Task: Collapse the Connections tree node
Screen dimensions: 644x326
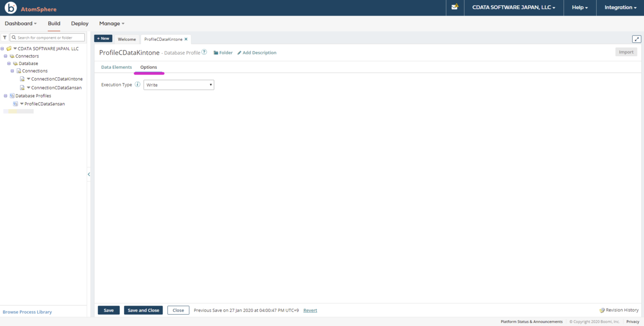Action: pos(12,71)
